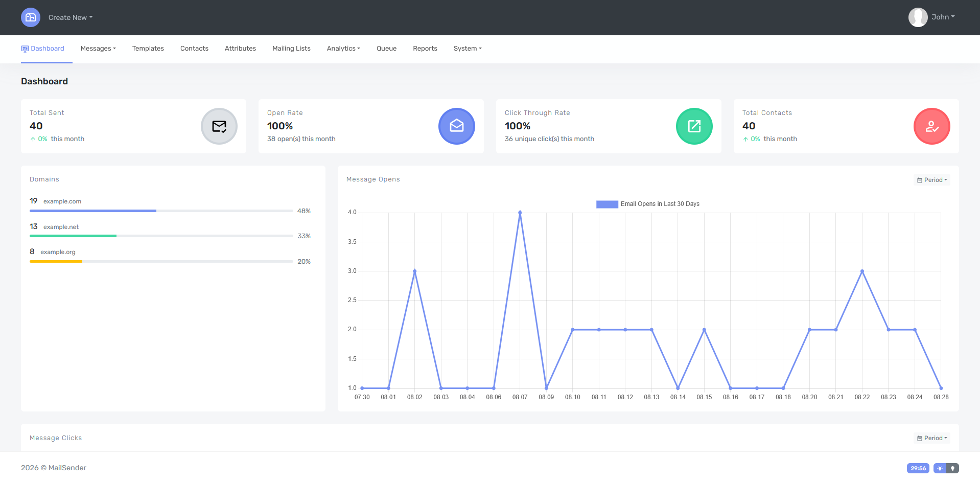Click the 48% value for example.com
Screen dimensions: 980x482
[304, 211]
